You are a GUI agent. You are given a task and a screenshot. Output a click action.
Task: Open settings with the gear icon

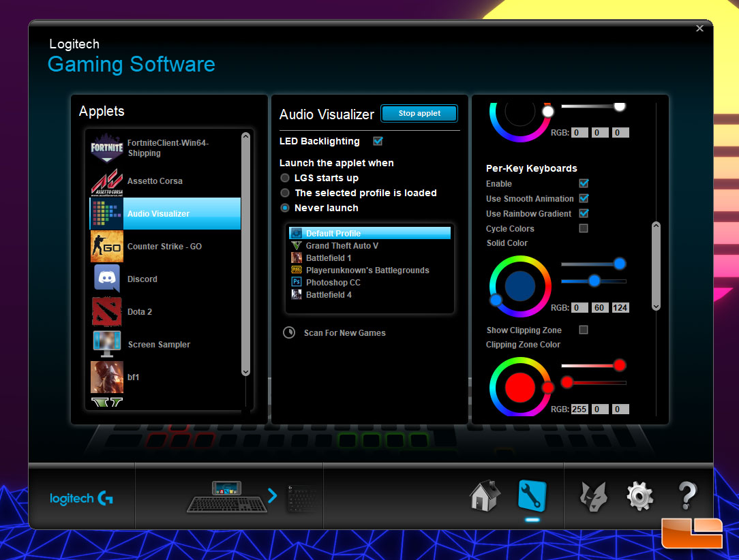point(639,496)
